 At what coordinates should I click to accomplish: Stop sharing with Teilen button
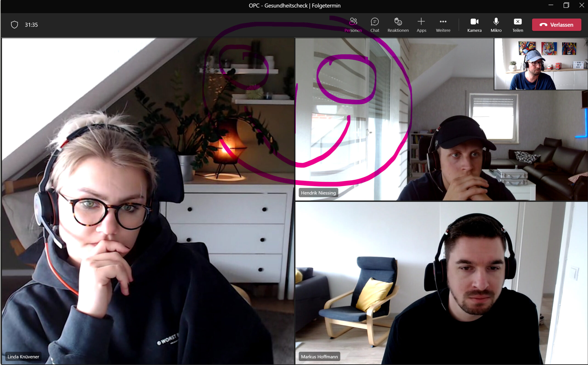click(x=517, y=25)
